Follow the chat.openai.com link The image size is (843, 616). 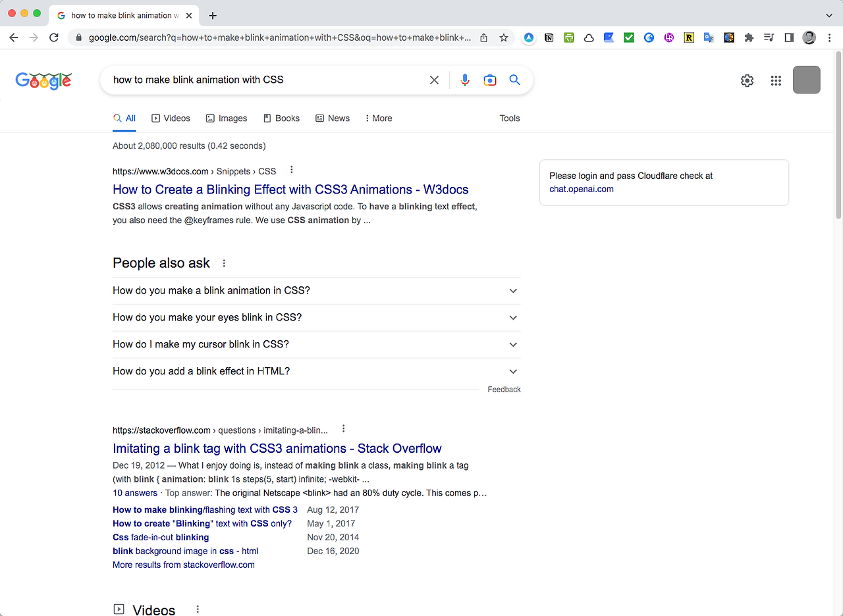point(582,189)
